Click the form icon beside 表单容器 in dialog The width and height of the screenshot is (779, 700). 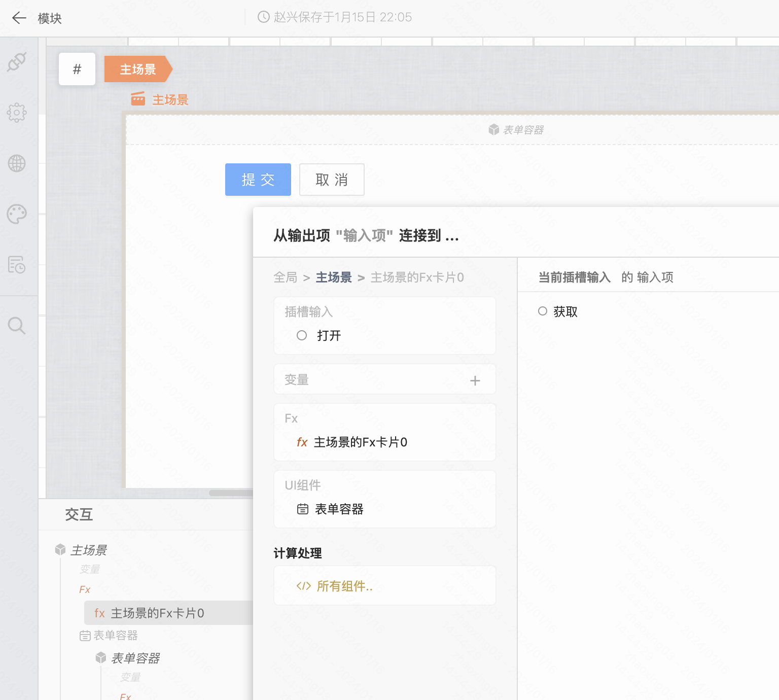303,509
